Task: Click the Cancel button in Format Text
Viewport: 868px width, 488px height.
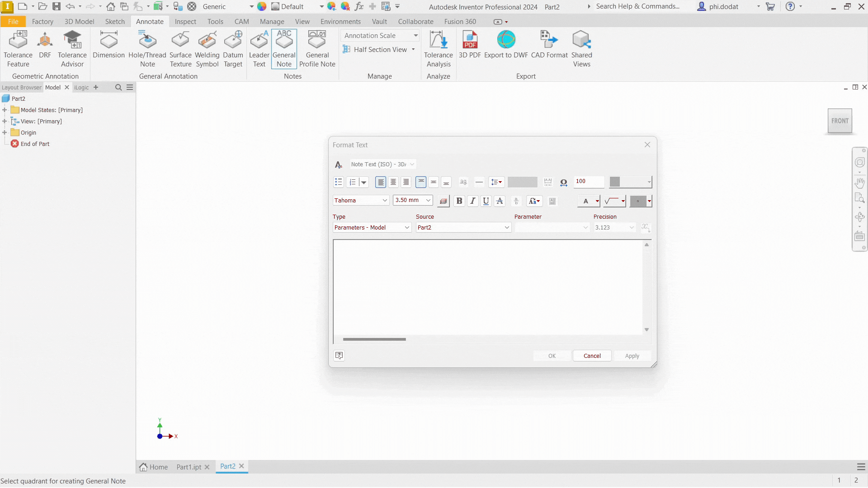Action: (x=592, y=356)
